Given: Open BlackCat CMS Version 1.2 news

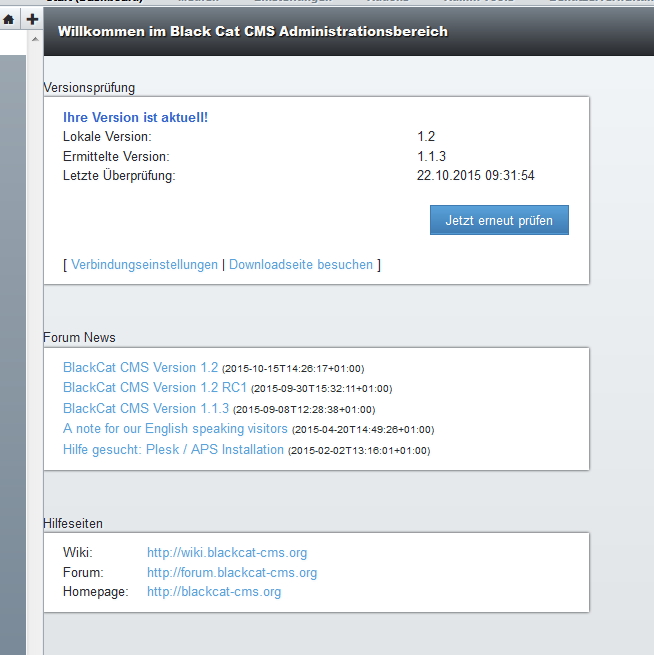Looking at the screenshot, I should pyautogui.click(x=140, y=367).
